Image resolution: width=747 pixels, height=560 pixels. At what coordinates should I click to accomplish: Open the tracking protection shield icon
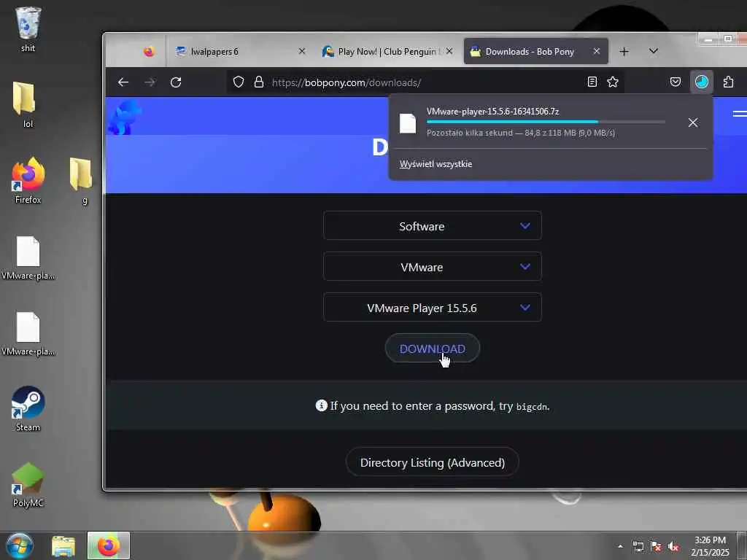click(x=239, y=82)
